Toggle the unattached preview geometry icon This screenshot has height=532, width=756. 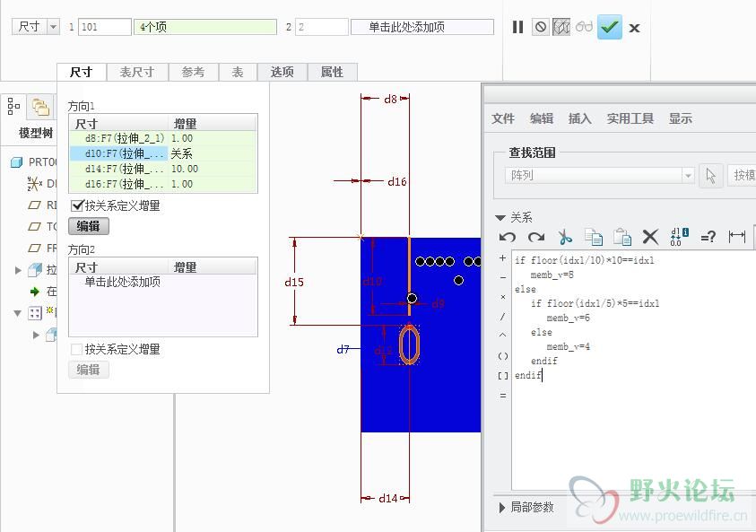[x=561, y=27]
